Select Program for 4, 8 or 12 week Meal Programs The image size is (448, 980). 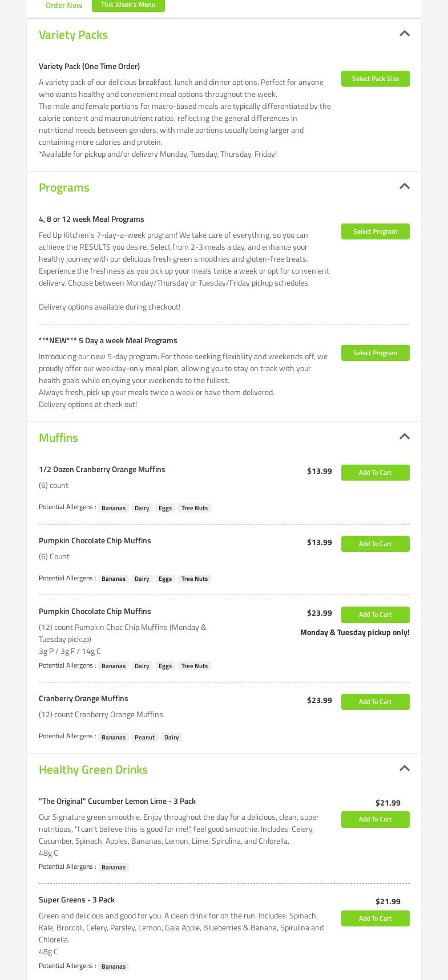pos(375,231)
